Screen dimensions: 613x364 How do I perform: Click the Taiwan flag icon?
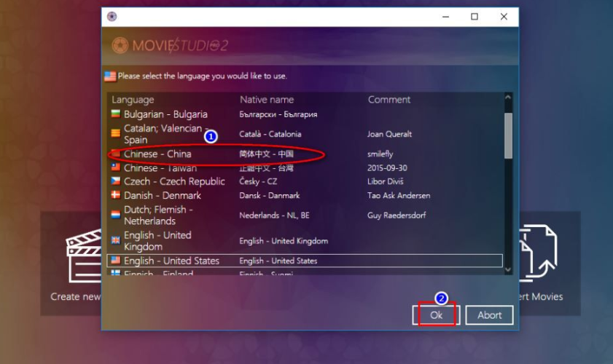[x=115, y=167]
